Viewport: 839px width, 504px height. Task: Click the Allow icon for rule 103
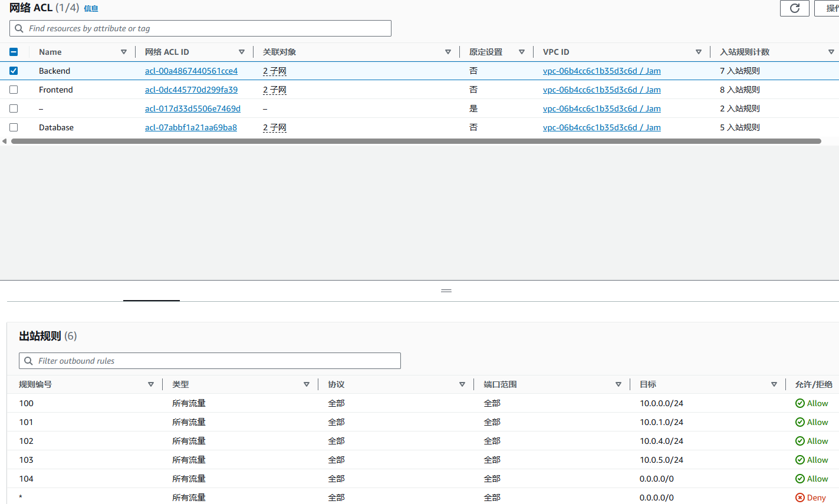click(800, 460)
